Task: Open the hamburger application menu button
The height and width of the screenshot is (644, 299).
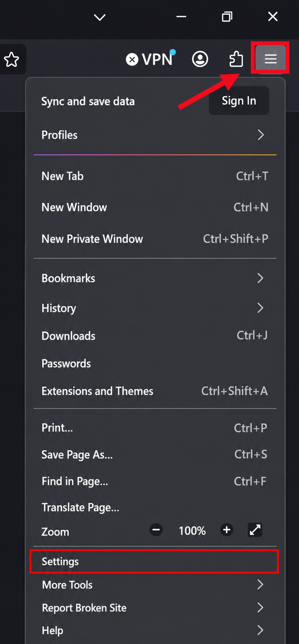Action: click(270, 59)
